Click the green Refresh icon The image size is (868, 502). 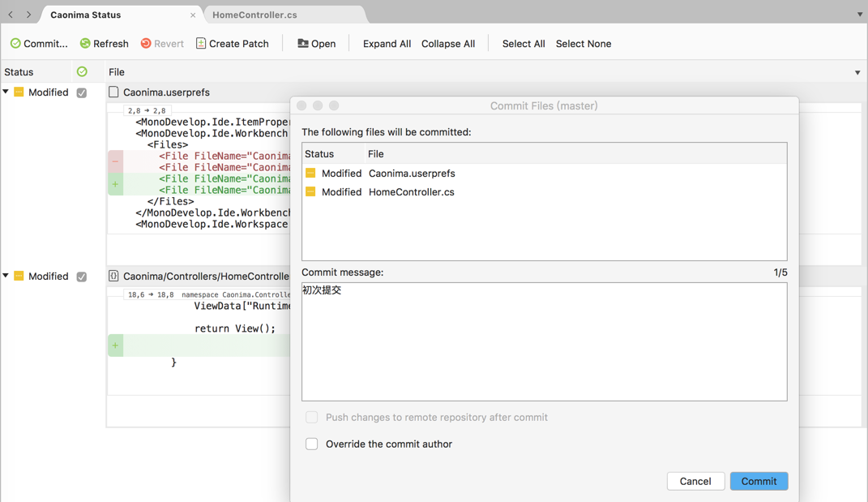point(85,43)
